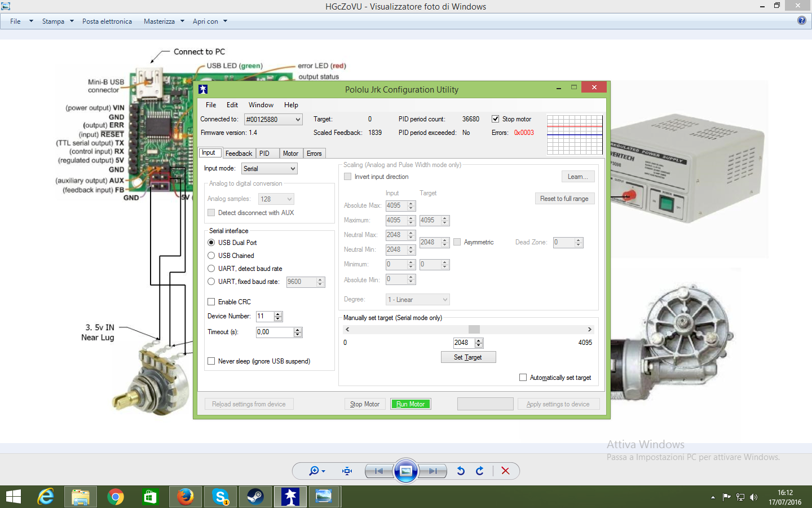Select UART, detect baud rate option
The width and height of the screenshot is (812, 508).
pos(211,269)
